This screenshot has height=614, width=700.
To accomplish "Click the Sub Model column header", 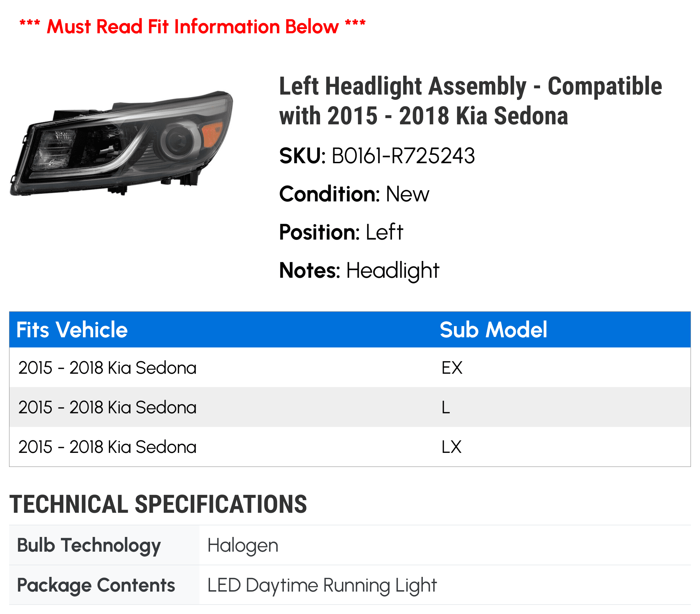I will pyautogui.click(x=493, y=330).
